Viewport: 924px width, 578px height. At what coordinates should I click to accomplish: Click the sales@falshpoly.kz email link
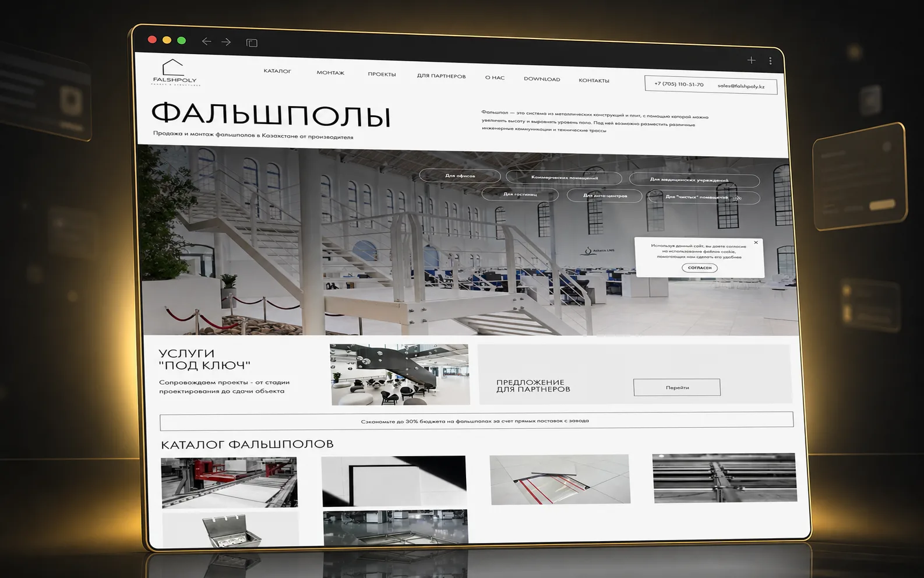741,86
